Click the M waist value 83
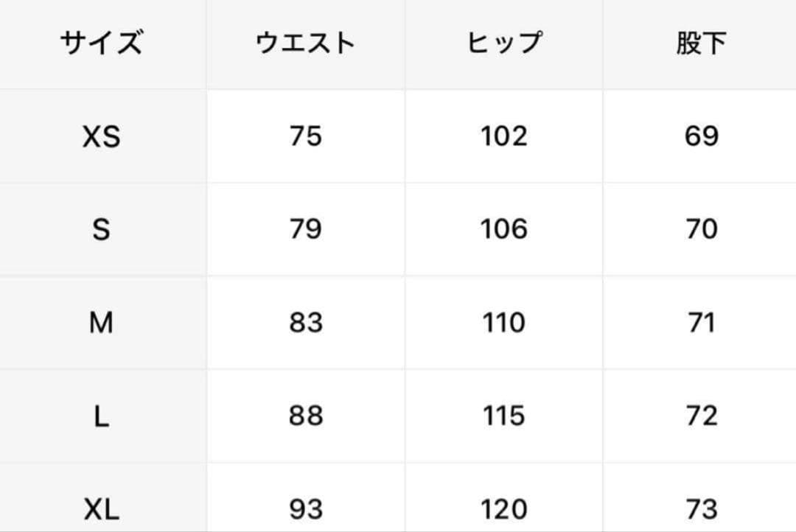The height and width of the screenshot is (532, 796). point(305,323)
